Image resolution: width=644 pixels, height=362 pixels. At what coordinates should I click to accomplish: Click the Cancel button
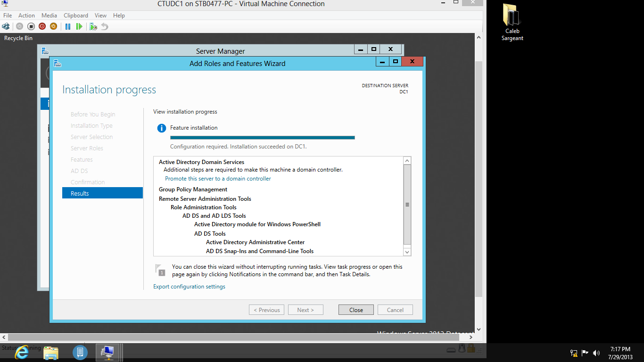pyautogui.click(x=395, y=310)
